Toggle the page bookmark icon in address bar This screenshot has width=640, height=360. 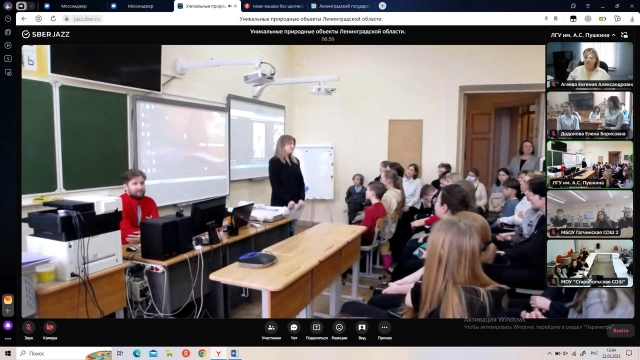[556, 19]
